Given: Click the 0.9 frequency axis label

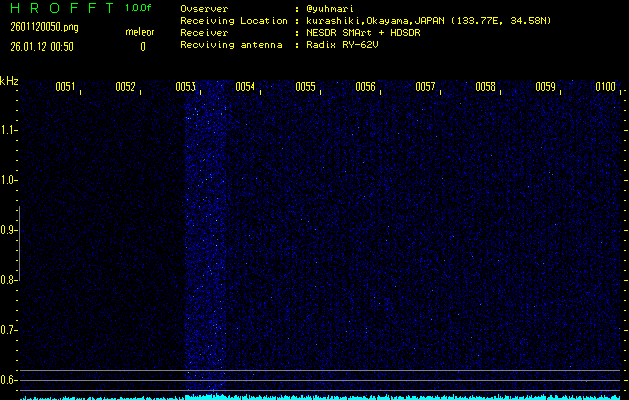Looking at the screenshot, I should pyautogui.click(x=7, y=230).
